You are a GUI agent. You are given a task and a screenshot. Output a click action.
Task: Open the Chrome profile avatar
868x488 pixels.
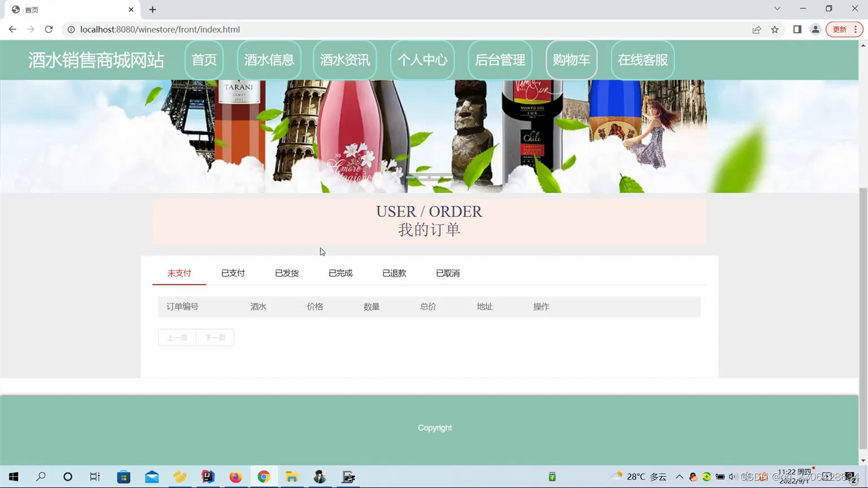tap(815, 29)
